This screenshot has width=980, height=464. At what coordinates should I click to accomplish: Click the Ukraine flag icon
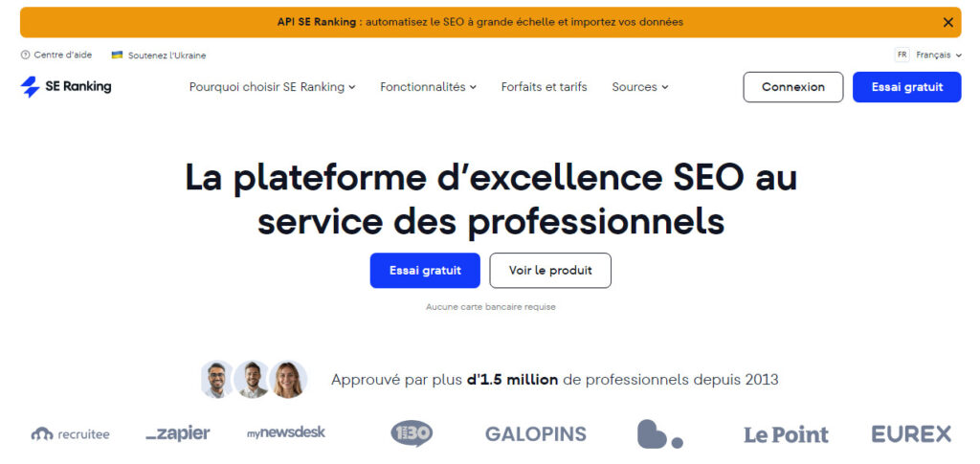point(117,55)
